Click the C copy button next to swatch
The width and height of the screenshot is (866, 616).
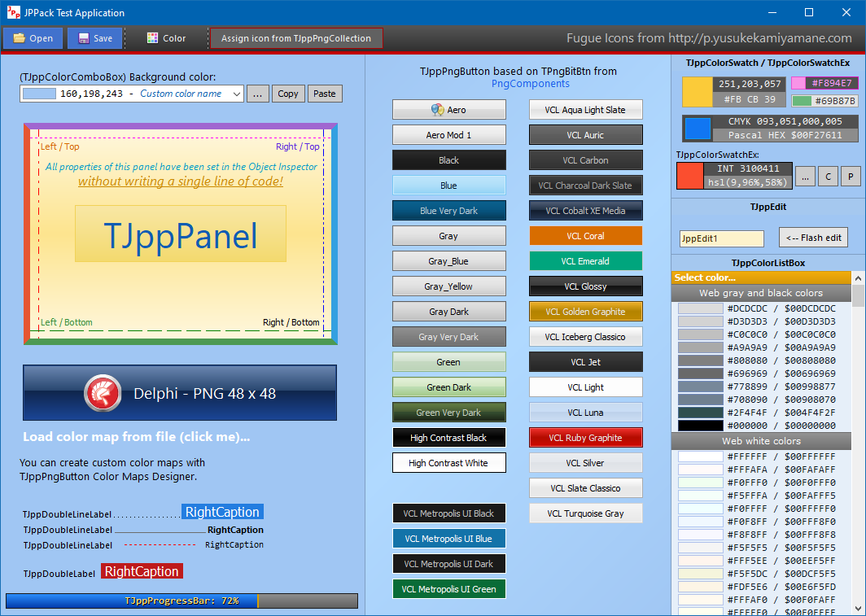coord(827,176)
